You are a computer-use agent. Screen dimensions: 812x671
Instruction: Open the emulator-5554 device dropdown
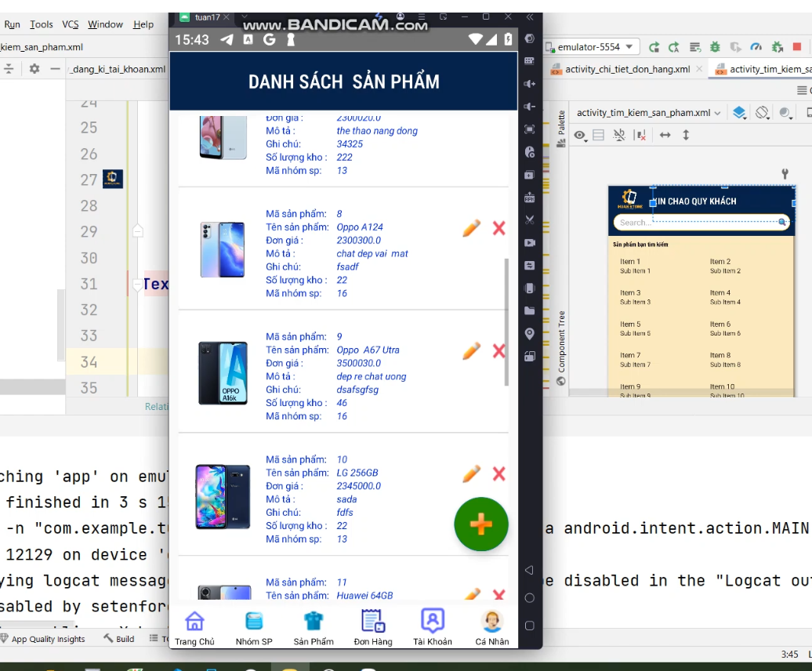(592, 47)
